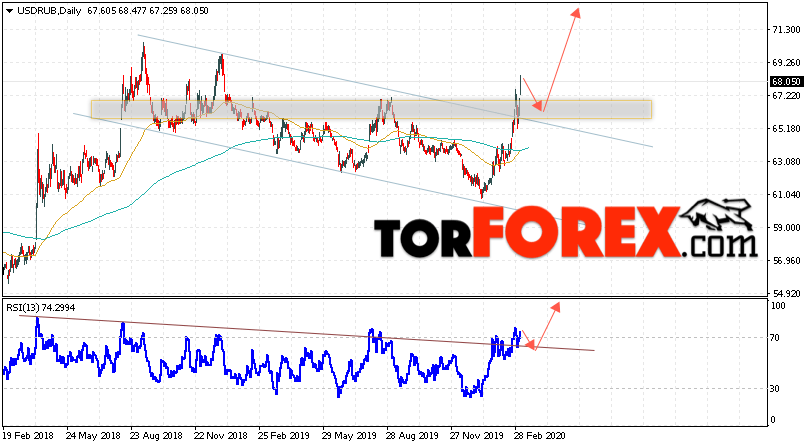The width and height of the screenshot is (808, 447).
Task: Open the chart menu arrow beside USDRUB
Action: pos(9,11)
